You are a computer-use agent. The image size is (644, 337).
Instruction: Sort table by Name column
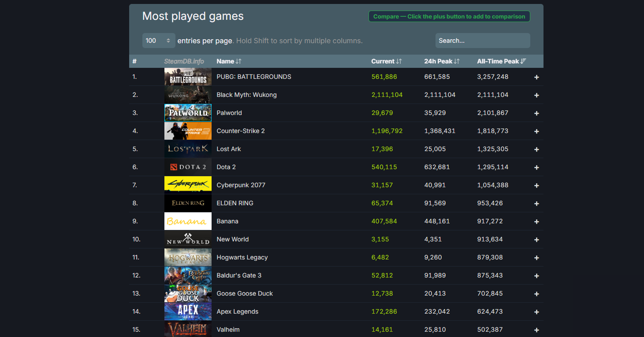(229, 61)
